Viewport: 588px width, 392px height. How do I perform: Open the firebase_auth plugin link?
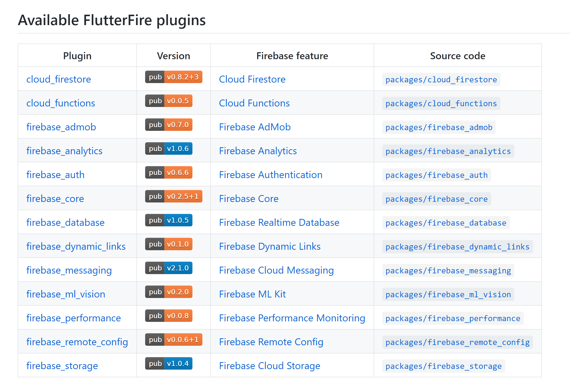55,175
